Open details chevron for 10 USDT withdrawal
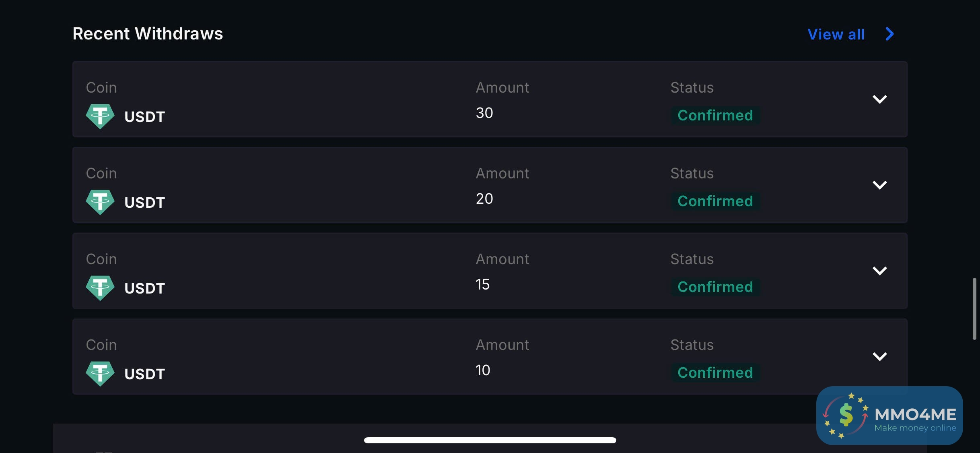The height and width of the screenshot is (453, 980). pyautogui.click(x=879, y=356)
